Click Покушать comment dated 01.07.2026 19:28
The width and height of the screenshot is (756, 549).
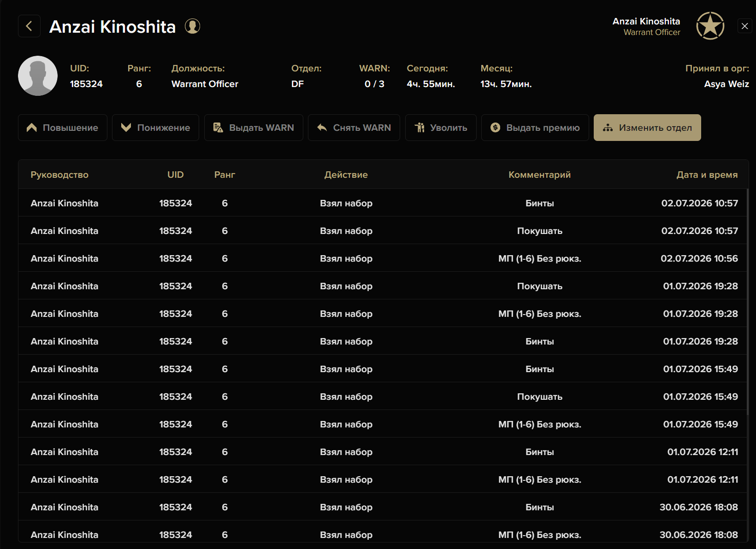[x=540, y=286]
